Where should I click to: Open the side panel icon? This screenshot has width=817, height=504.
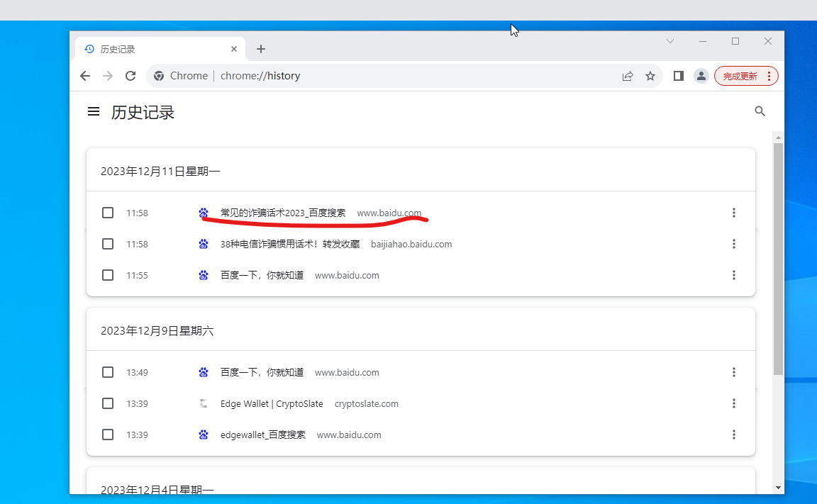[x=679, y=76]
